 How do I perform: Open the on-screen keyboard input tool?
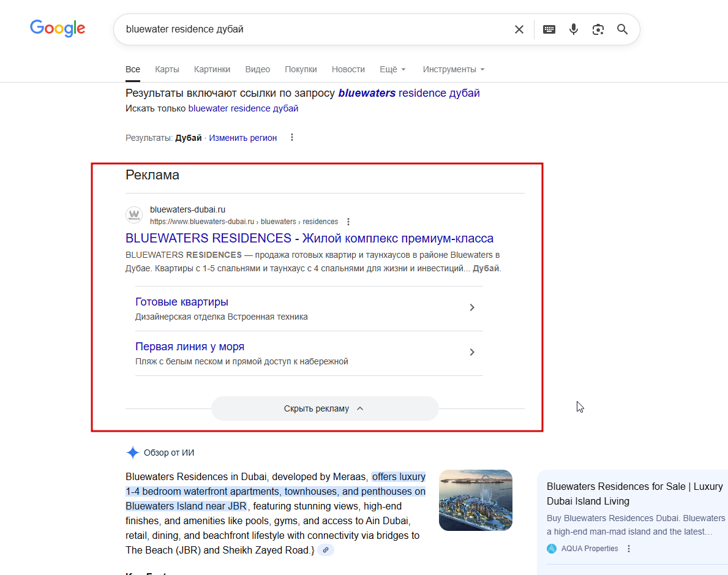pyautogui.click(x=549, y=29)
